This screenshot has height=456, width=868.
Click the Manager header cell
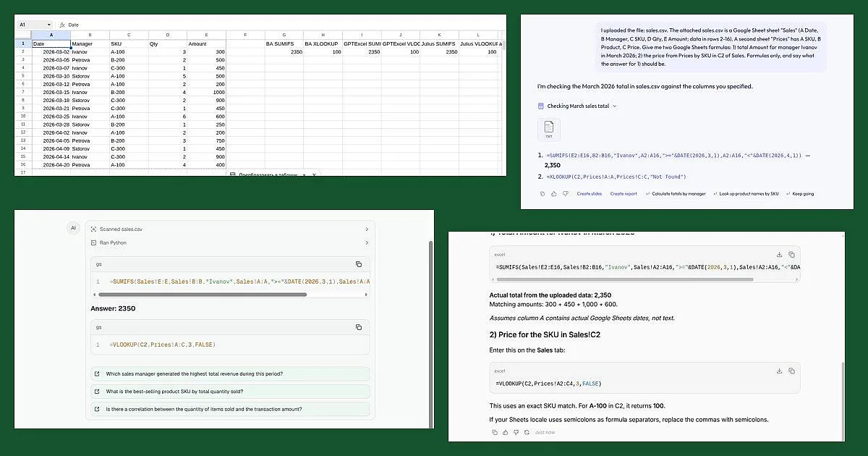click(x=90, y=44)
